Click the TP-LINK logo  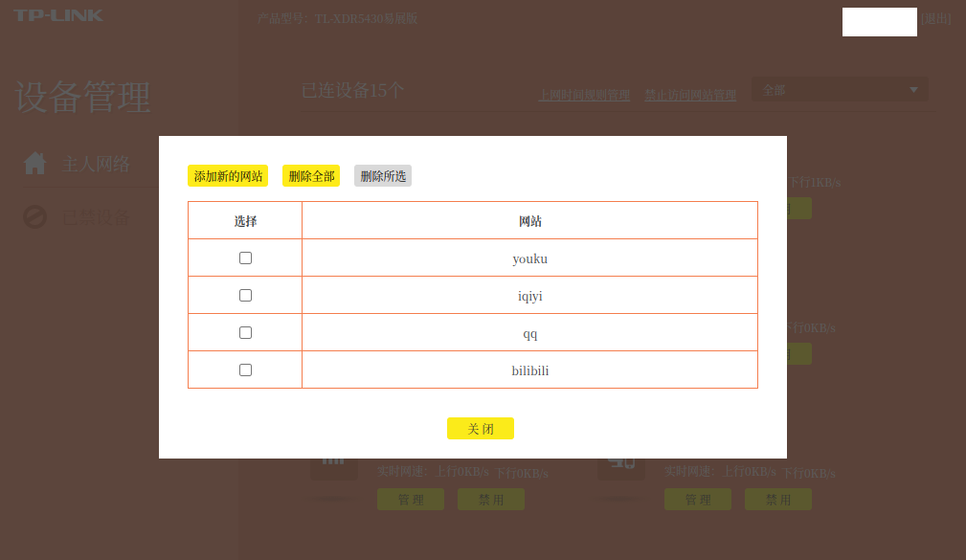pyautogui.click(x=57, y=15)
